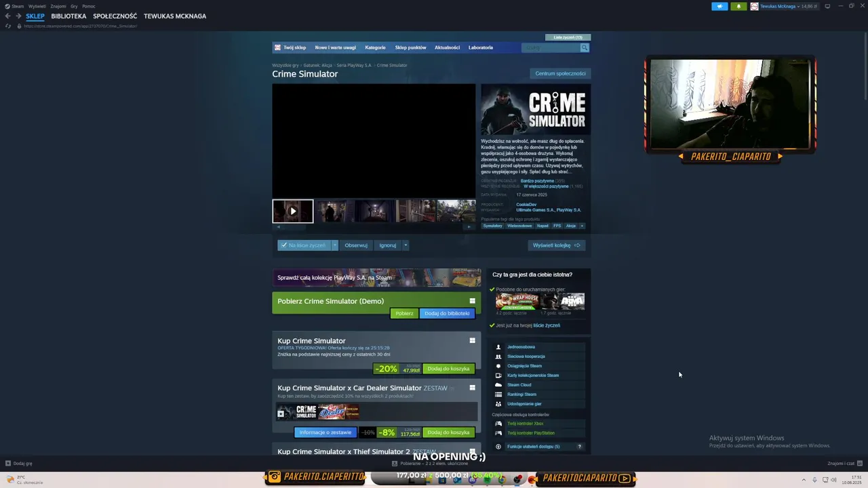This screenshot has height=488, width=868.
Task: Open the green notifications bell
Action: 738,6
